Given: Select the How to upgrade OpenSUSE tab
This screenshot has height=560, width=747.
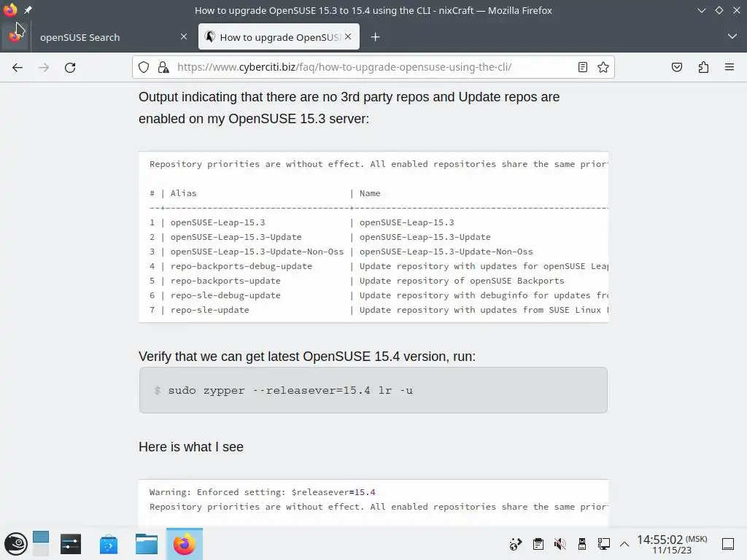Looking at the screenshot, I should 279,36.
